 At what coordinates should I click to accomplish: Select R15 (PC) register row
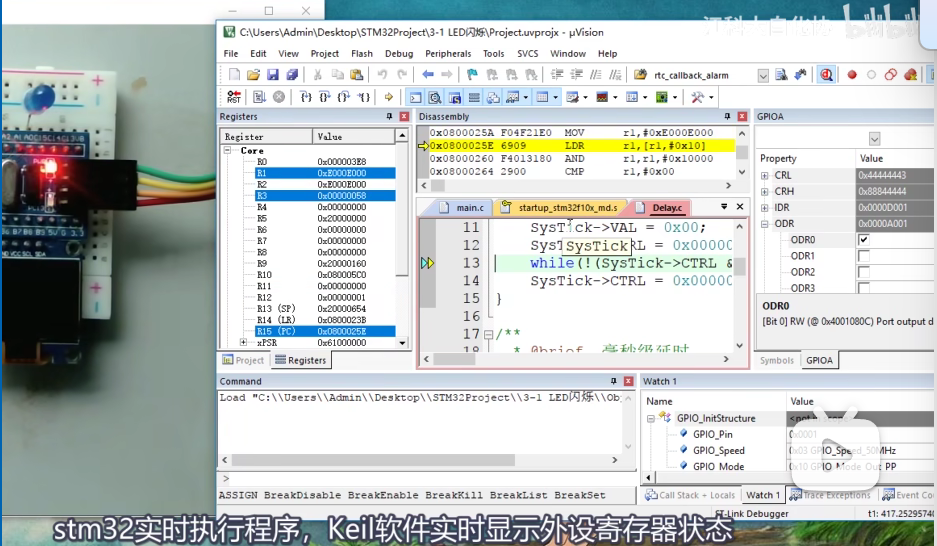pyautogui.click(x=326, y=331)
